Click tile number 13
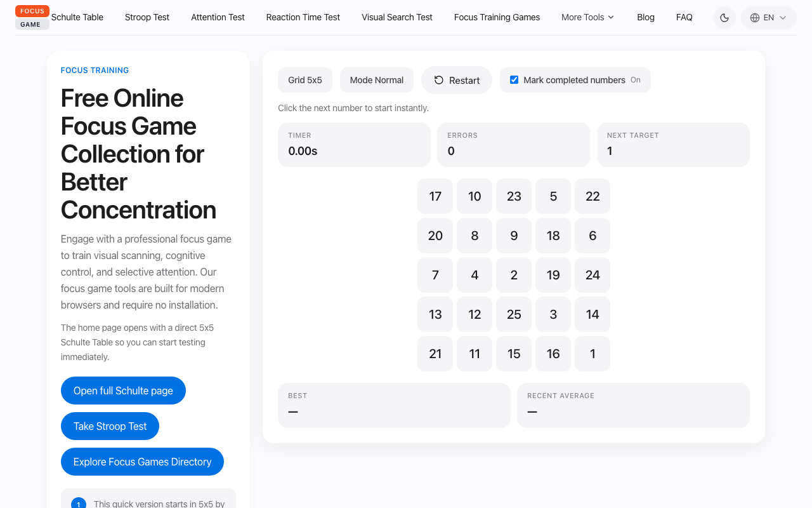The height and width of the screenshot is (508, 812). pos(435,314)
